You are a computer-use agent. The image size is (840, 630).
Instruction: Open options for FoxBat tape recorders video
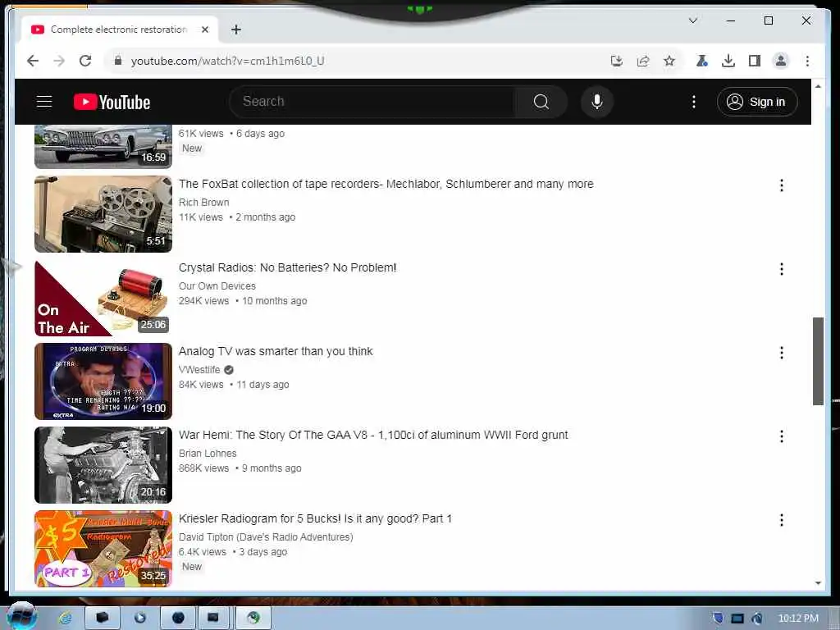pyautogui.click(x=782, y=185)
